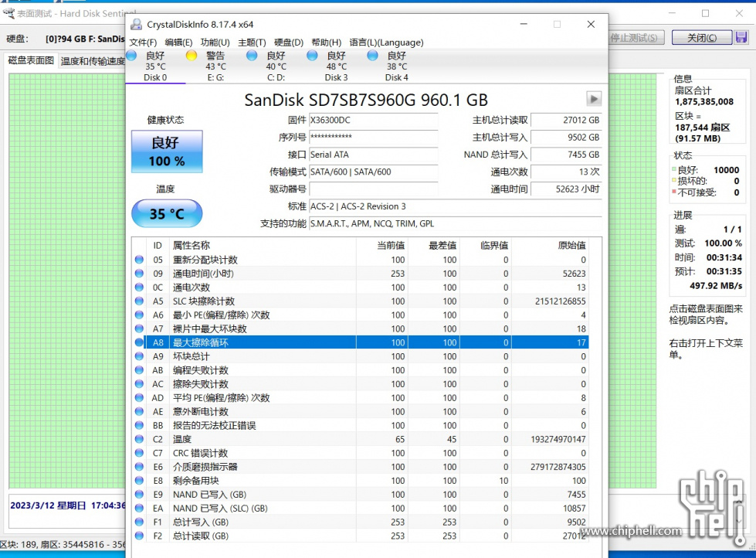This screenshot has width=756, height=558.
Task: Click the next-disk arrow button beside drive title
Action: coord(594,99)
